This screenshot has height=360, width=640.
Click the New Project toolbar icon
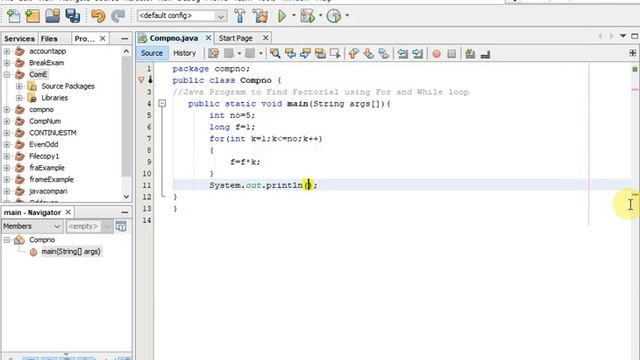coord(33,16)
